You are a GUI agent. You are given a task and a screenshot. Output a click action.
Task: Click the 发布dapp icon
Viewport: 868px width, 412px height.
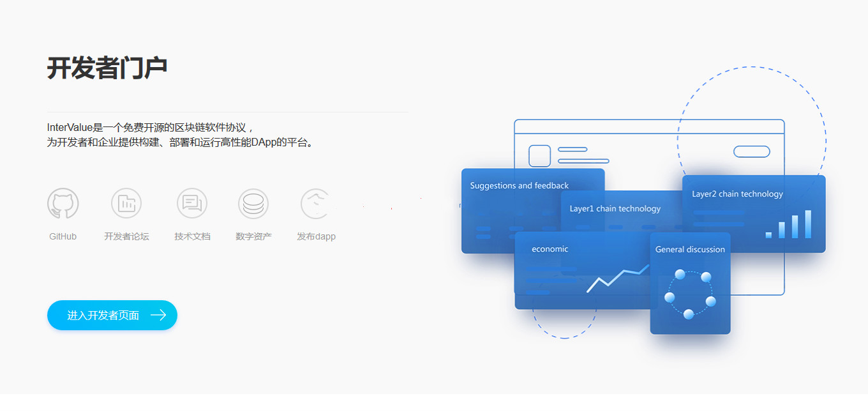pyautogui.click(x=316, y=204)
